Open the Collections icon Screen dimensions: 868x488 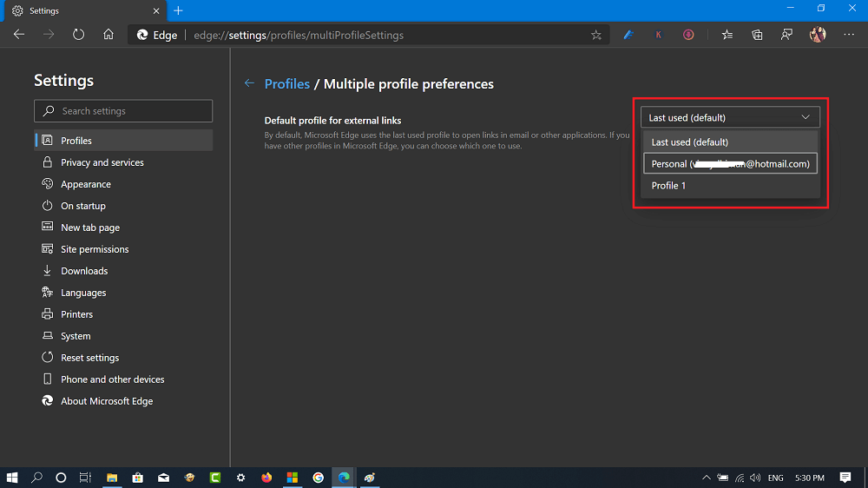pyautogui.click(x=757, y=35)
